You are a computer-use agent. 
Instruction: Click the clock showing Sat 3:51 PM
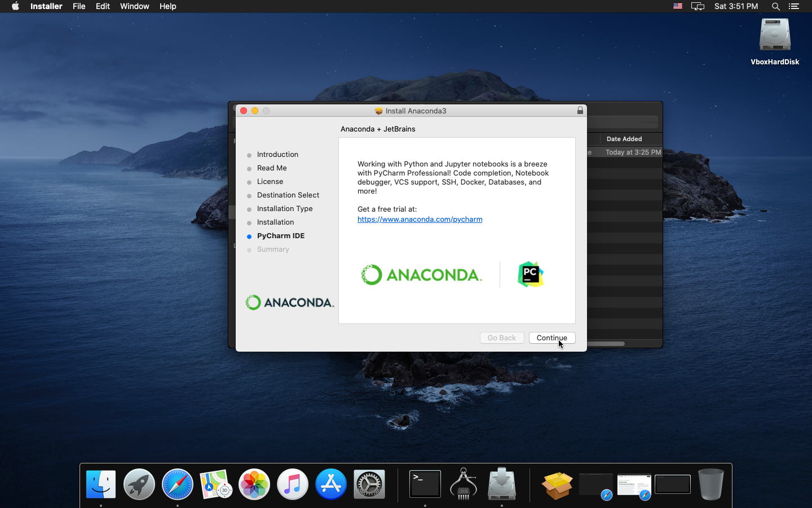pyautogui.click(x=736, y=6)
